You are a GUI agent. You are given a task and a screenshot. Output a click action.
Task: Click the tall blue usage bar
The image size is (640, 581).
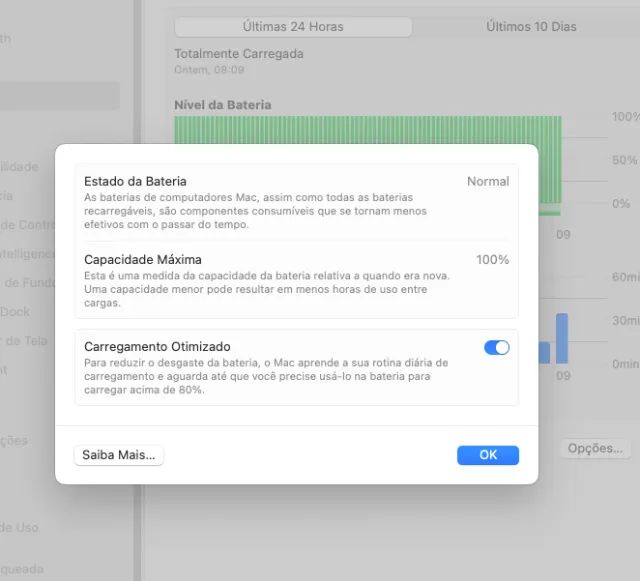tap(562, 338)
